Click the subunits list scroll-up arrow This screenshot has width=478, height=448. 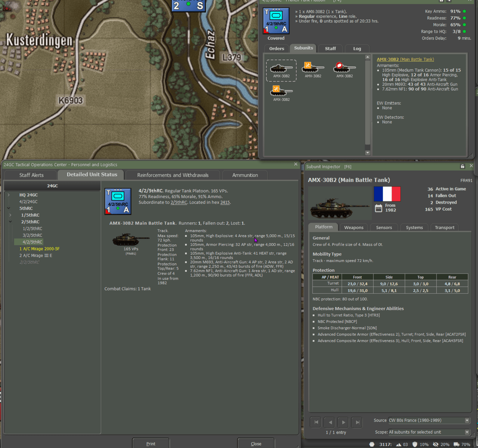(367, 58)
